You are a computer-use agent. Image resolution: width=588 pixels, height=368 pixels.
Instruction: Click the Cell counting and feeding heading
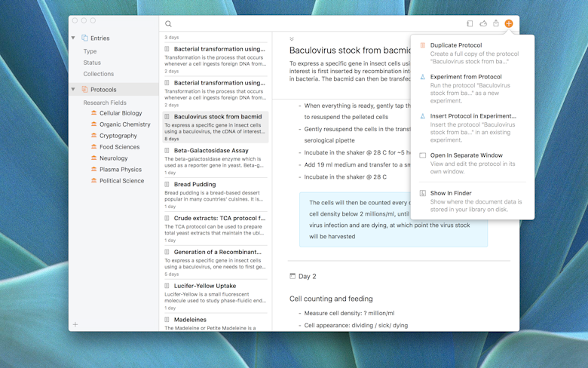pyautogui.click(x=331, y=299)
